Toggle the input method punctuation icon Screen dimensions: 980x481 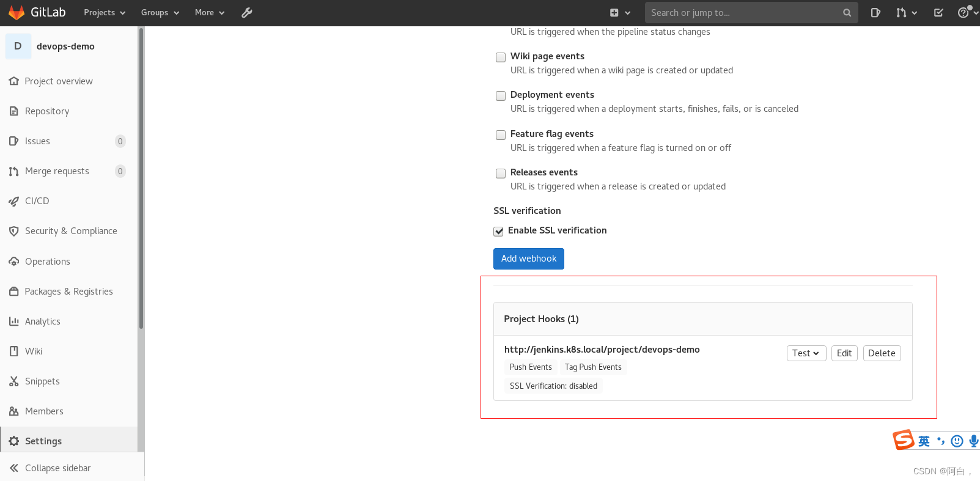941,441
